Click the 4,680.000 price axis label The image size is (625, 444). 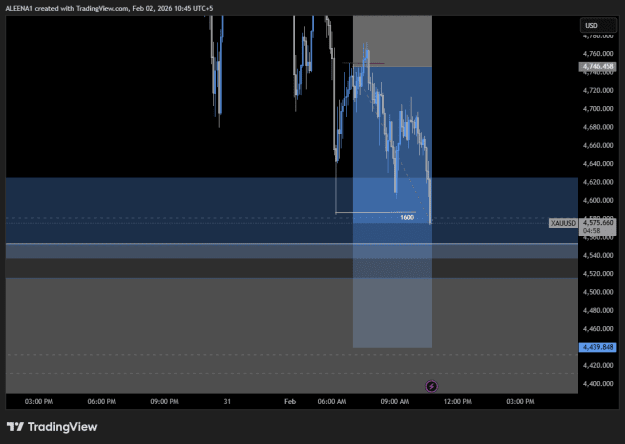598,127
